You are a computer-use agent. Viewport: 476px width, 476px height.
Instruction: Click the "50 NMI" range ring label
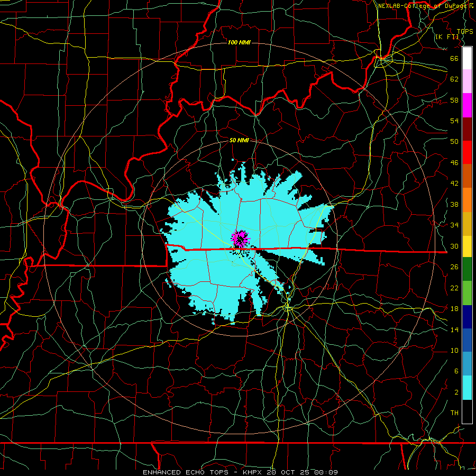(239, 140)
